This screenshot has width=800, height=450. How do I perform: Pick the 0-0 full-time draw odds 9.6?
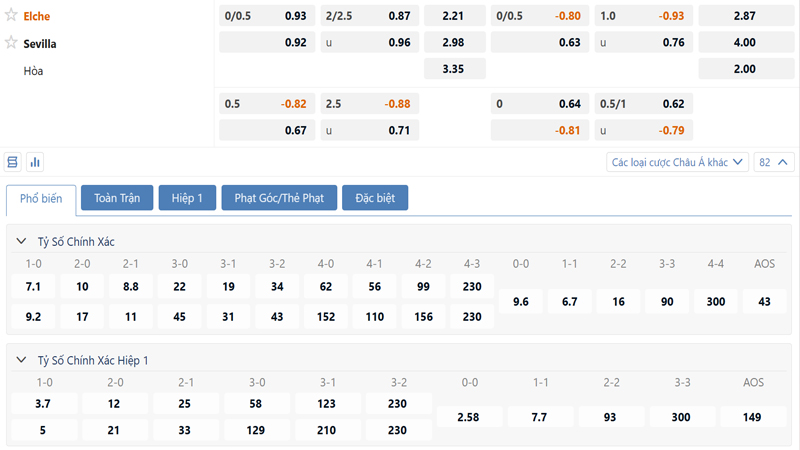pyautogui.click(x=521, y=302)
